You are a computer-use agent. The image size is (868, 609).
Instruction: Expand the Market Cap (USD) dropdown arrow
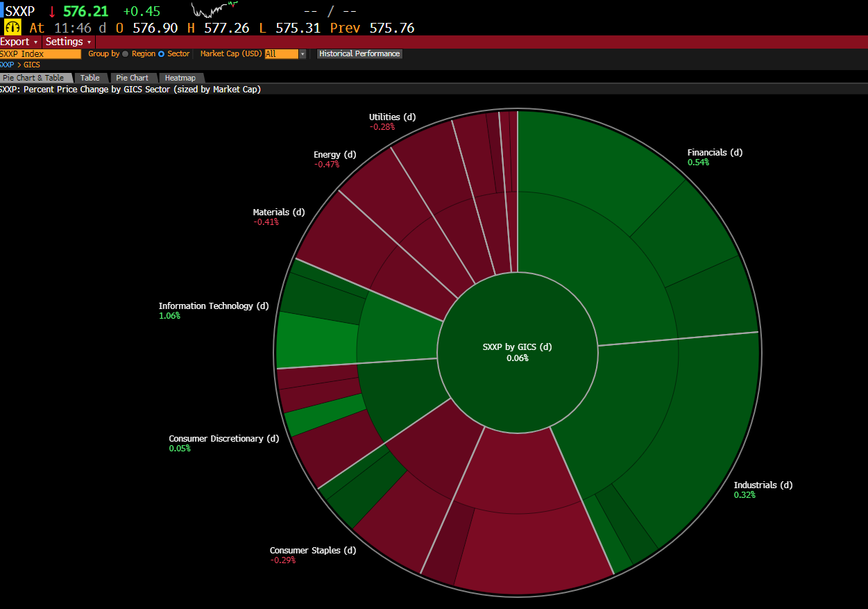[303, 53]
